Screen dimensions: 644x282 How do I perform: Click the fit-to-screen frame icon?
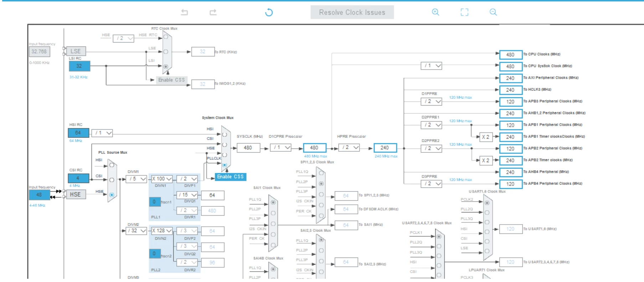pos(464,12)
